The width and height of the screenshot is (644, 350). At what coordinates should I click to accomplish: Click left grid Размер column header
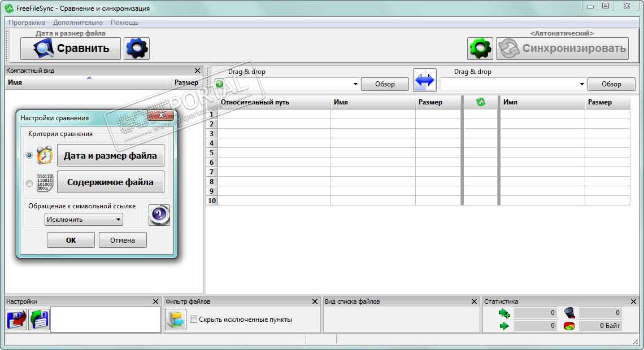(430, 102)
